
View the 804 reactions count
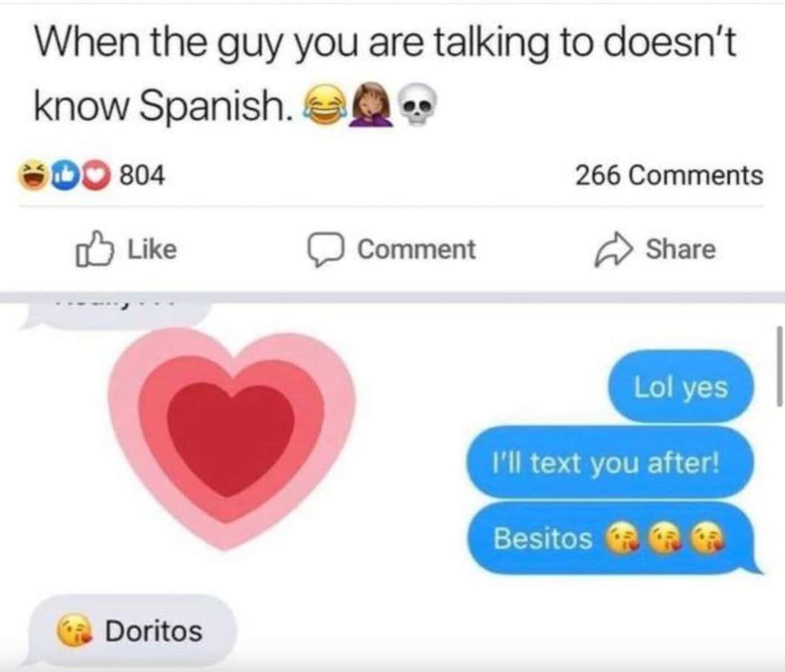[x=143, y=175]
